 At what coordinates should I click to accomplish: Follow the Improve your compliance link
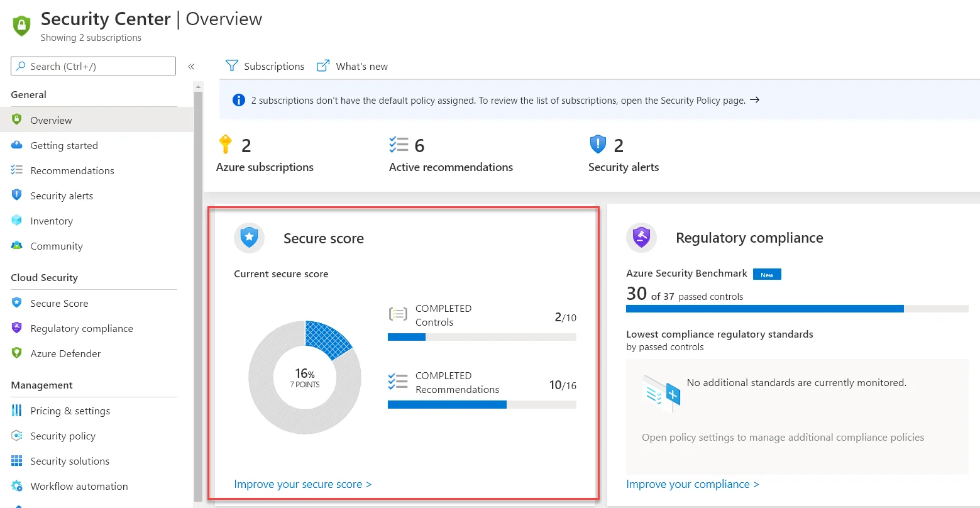click(x=693, y=484)
